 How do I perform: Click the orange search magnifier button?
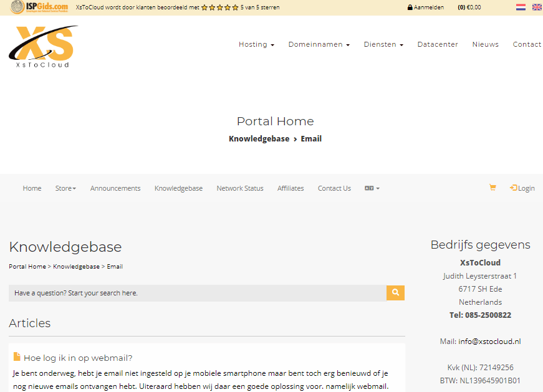click(x=395, y=293)
